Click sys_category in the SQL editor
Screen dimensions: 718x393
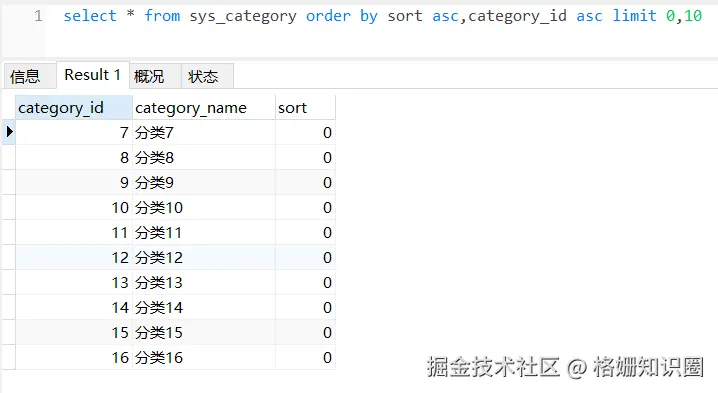tap(243, 16)
